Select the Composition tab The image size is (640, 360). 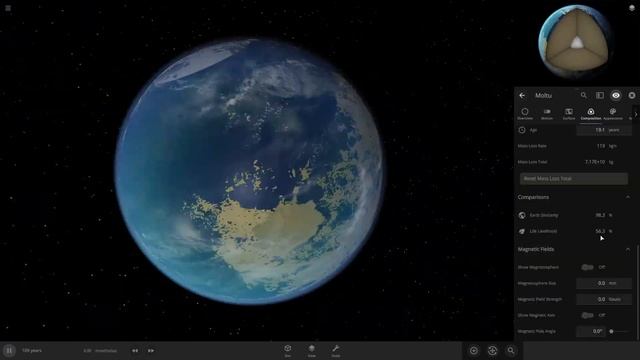tap(591, 113)
